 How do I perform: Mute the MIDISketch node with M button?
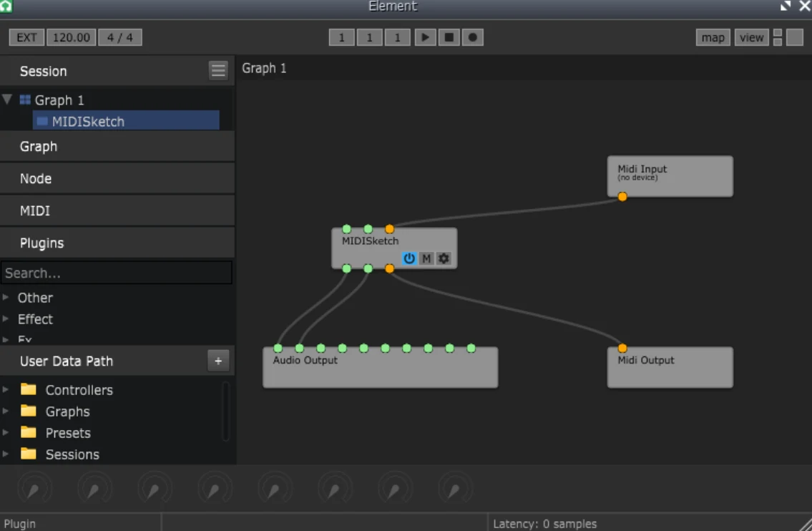pos(426,258)
